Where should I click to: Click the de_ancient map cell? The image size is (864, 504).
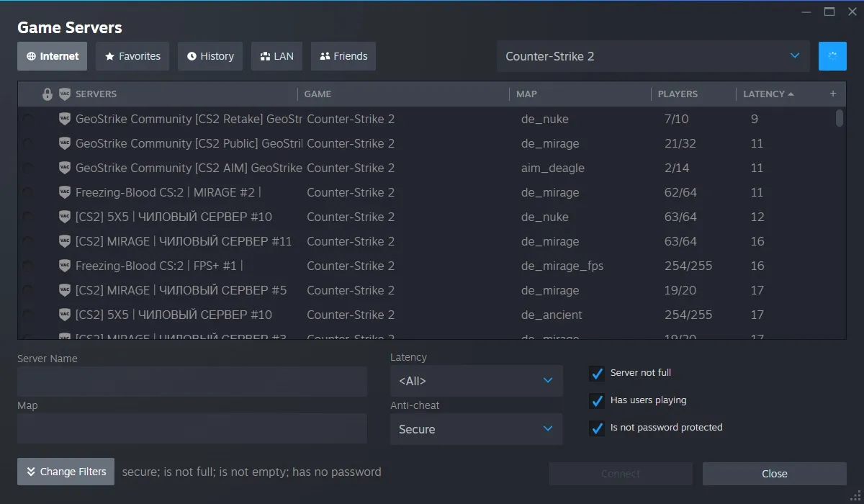pyautogui.click(x=552, y=315)
